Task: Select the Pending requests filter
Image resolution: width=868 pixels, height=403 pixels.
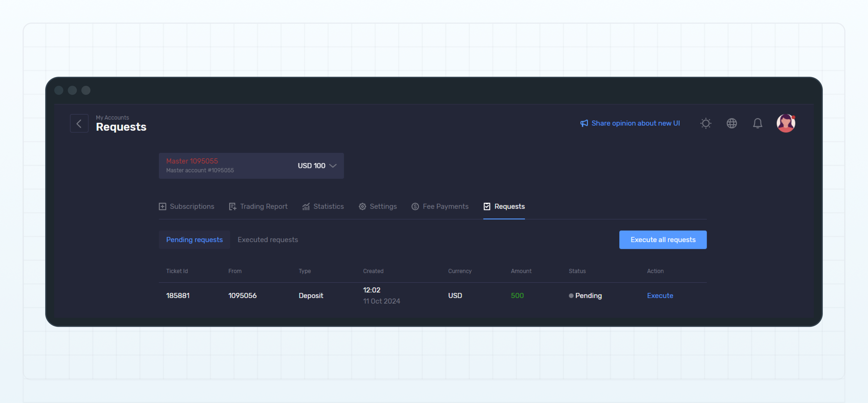Action: point(194,240)
